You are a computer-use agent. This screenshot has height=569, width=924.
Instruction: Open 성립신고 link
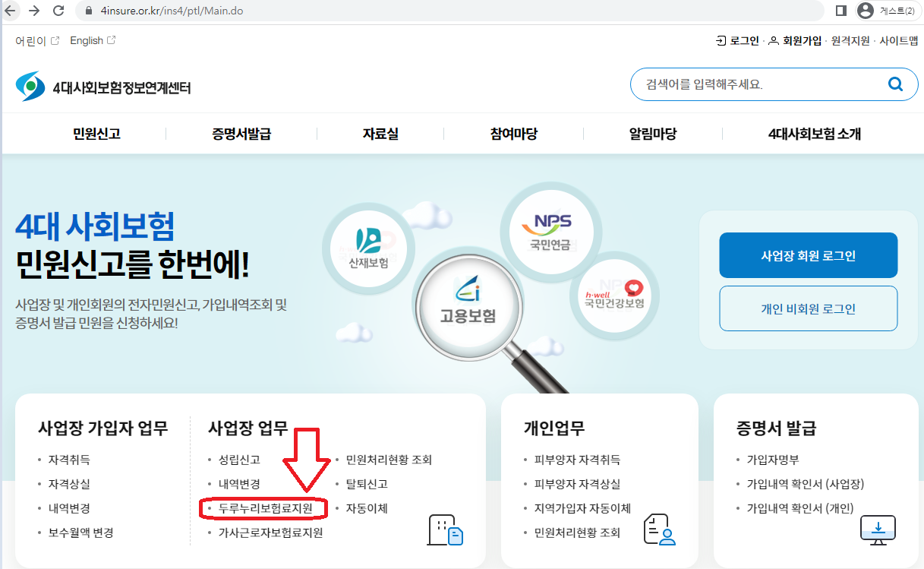(x=239, y=460)
